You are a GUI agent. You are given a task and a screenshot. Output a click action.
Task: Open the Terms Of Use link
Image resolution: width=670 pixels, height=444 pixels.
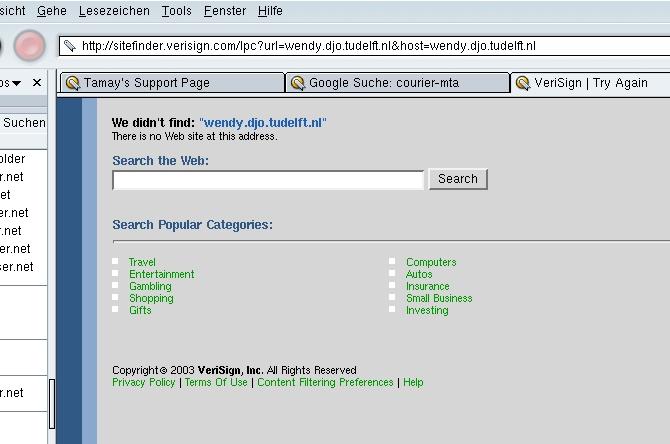pos(216,382)
